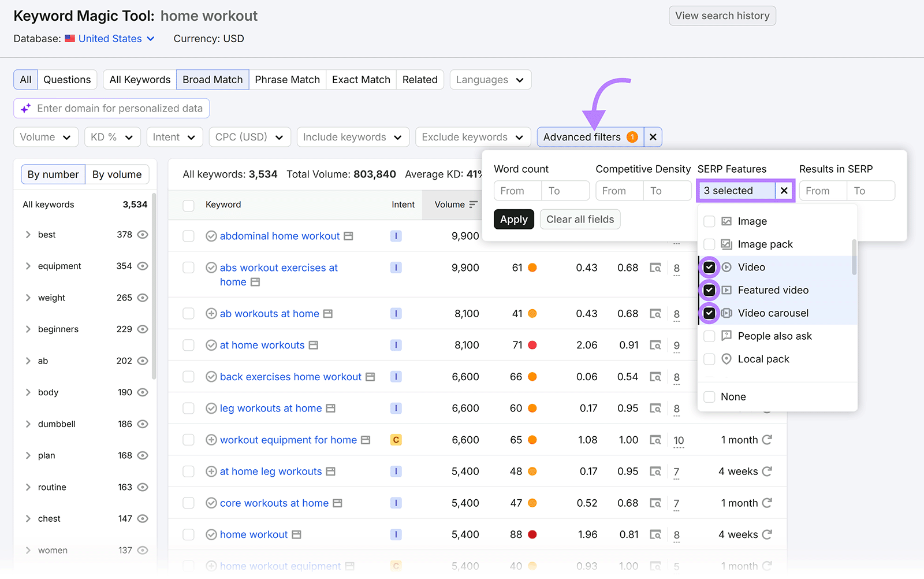
Task: Switch to the Questions tab
Action: click(67, 80)
